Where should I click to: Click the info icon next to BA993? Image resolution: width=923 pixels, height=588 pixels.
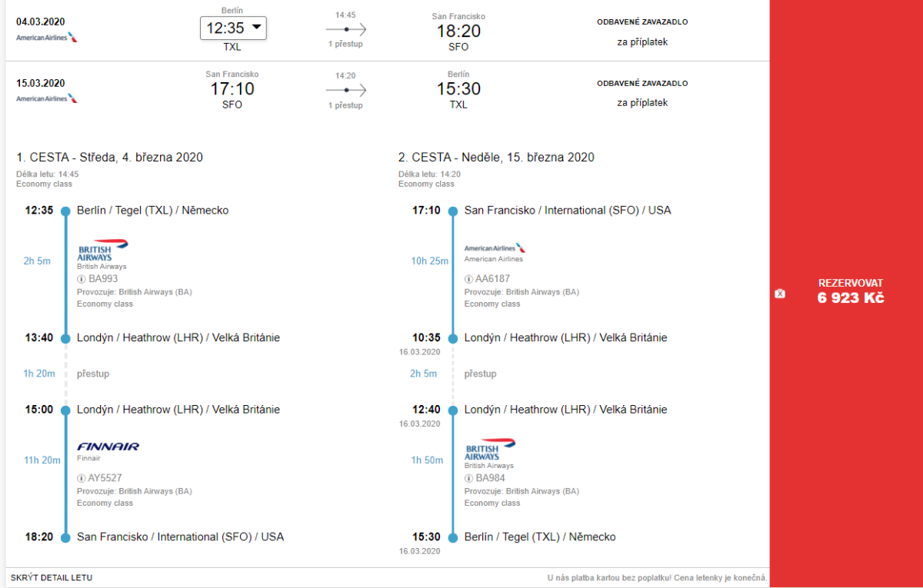[81, 279]
